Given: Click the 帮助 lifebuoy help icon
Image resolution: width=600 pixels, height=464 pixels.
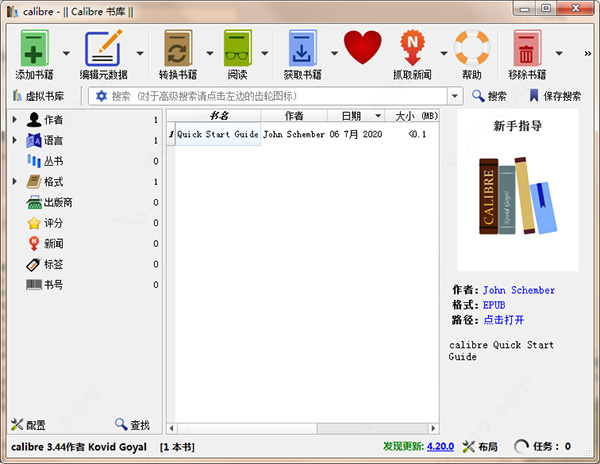Looking at the screenshot, I should 472,47.
